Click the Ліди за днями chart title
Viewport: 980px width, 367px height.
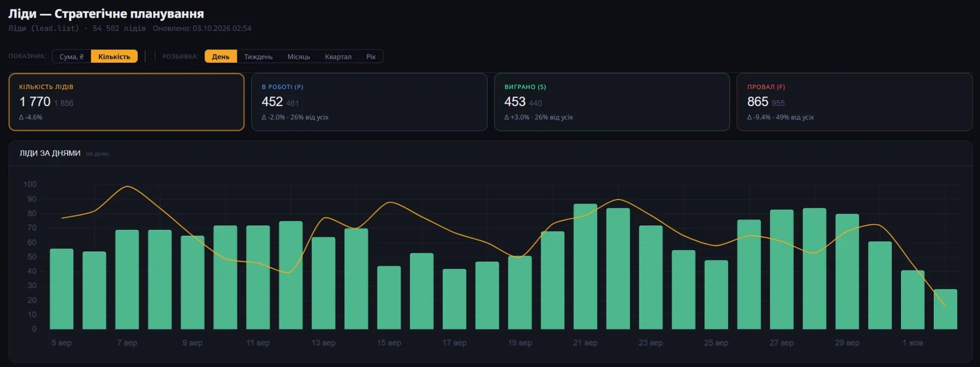(x=50, y=153)
